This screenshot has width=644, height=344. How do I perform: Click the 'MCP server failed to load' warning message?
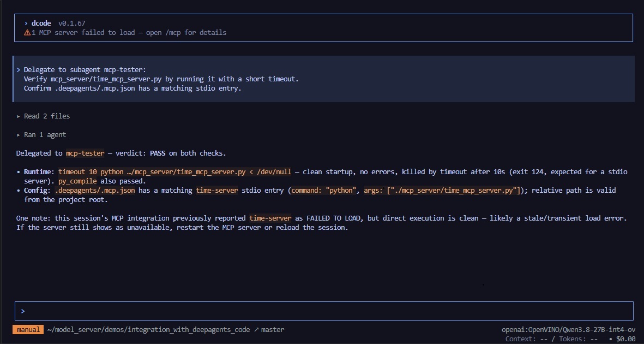click(x=129, y=33)
